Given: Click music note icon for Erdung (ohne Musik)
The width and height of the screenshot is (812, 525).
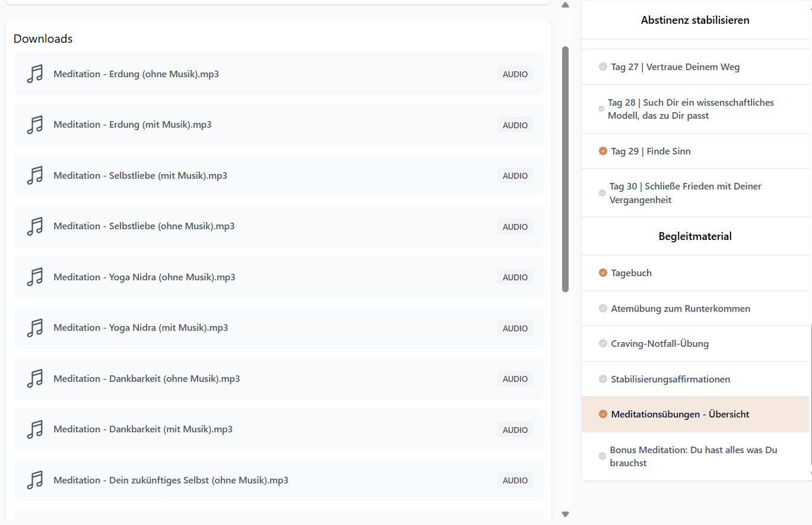Looking at the screenshot, I should 35,74.
